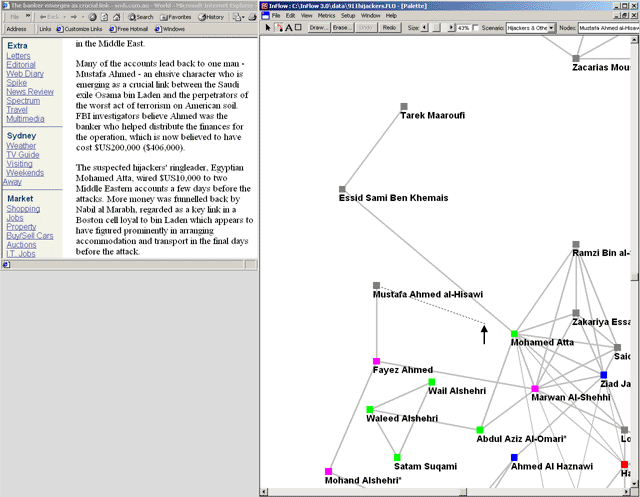Select the arrow pointer tool in InFlow

pos(268,28)
